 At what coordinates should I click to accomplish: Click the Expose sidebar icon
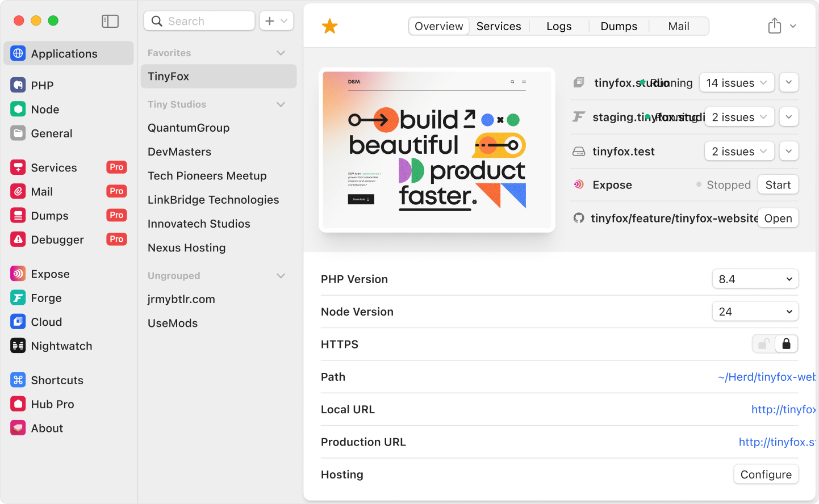18,274
